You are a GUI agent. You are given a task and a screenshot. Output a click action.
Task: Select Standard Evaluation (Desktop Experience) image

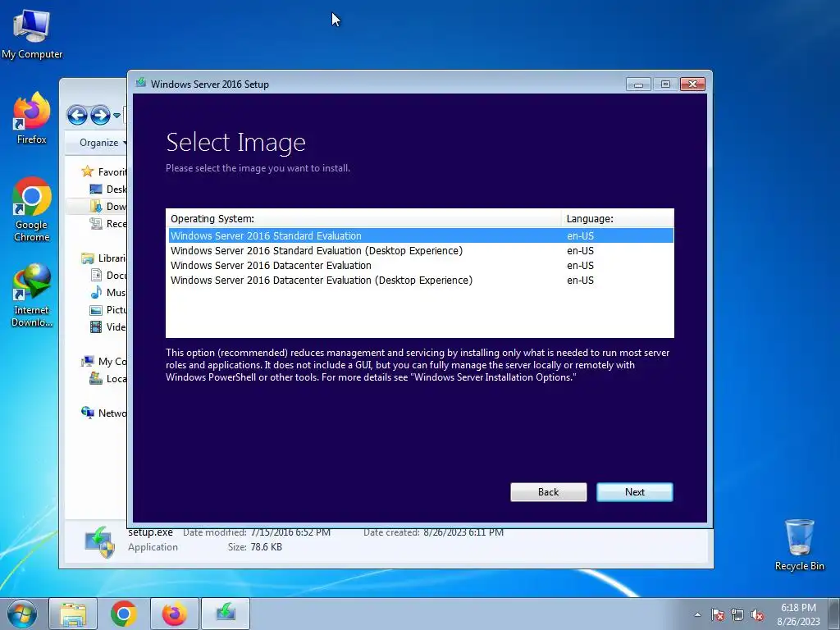421,251
